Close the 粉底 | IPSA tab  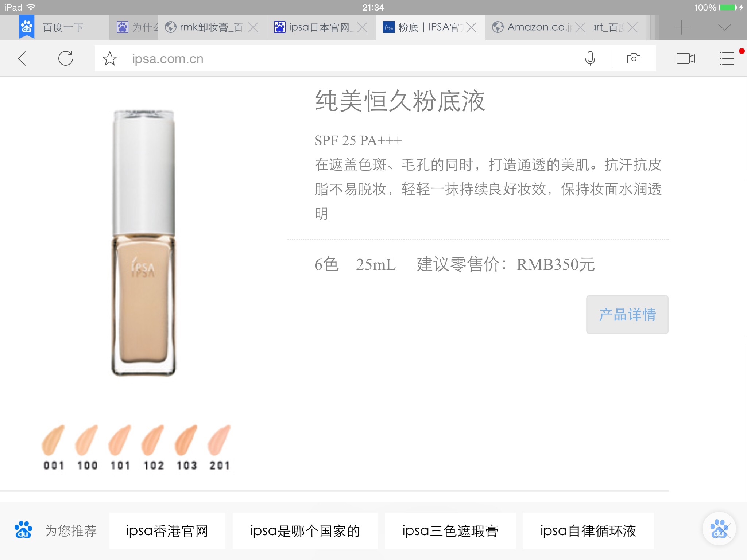[471, 27]
